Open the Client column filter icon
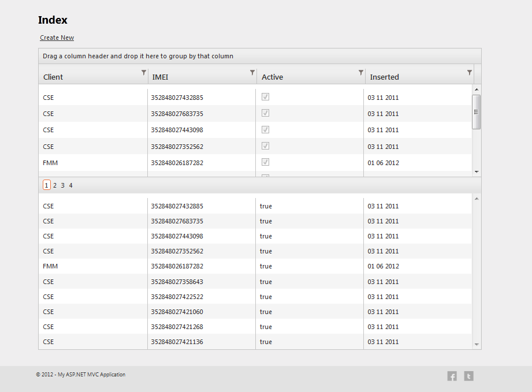Viewport: 532px width, 392px height. [144, 73]
